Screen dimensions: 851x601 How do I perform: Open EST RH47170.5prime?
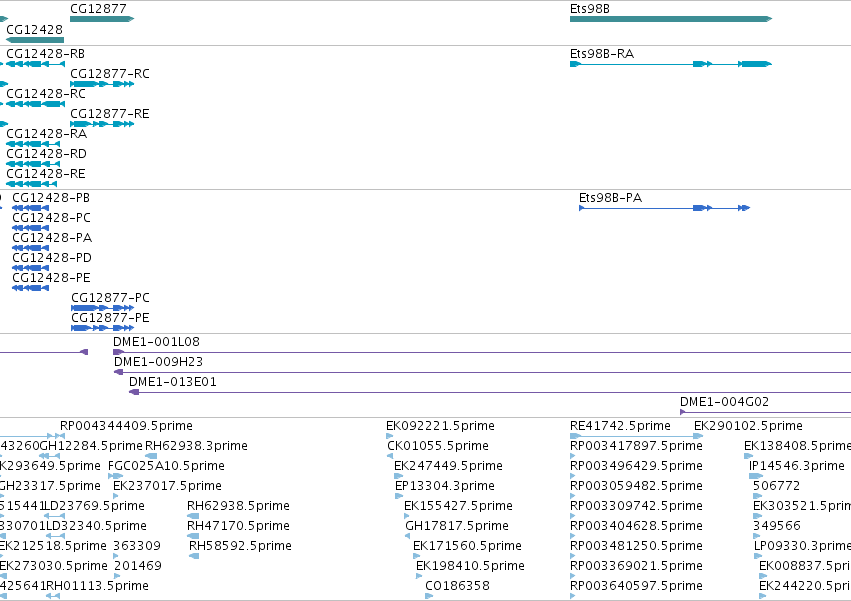[238, 526]
